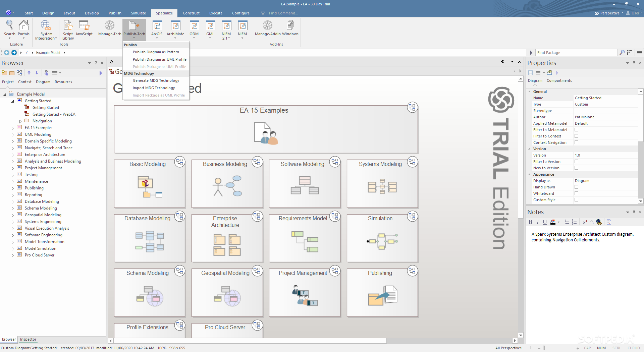The image size is (644, 352).
Task: Open GML technology menu
Action: click(x=210, y=30)
